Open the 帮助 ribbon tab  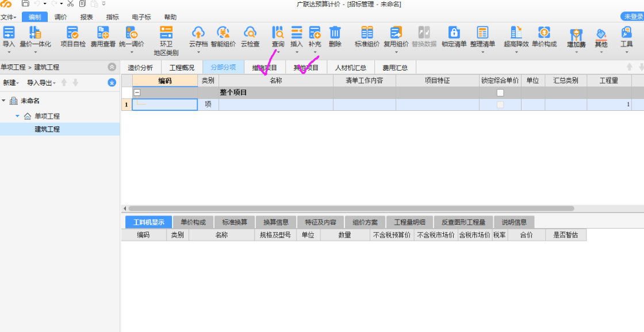tap(170, 17)
